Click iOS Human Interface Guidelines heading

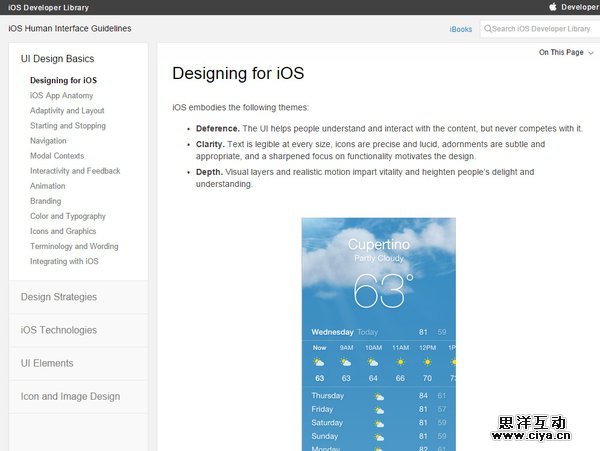[x=69, y=29]
